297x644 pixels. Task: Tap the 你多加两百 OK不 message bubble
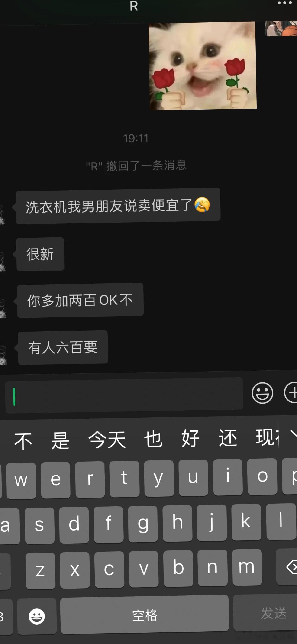[80, 300]
